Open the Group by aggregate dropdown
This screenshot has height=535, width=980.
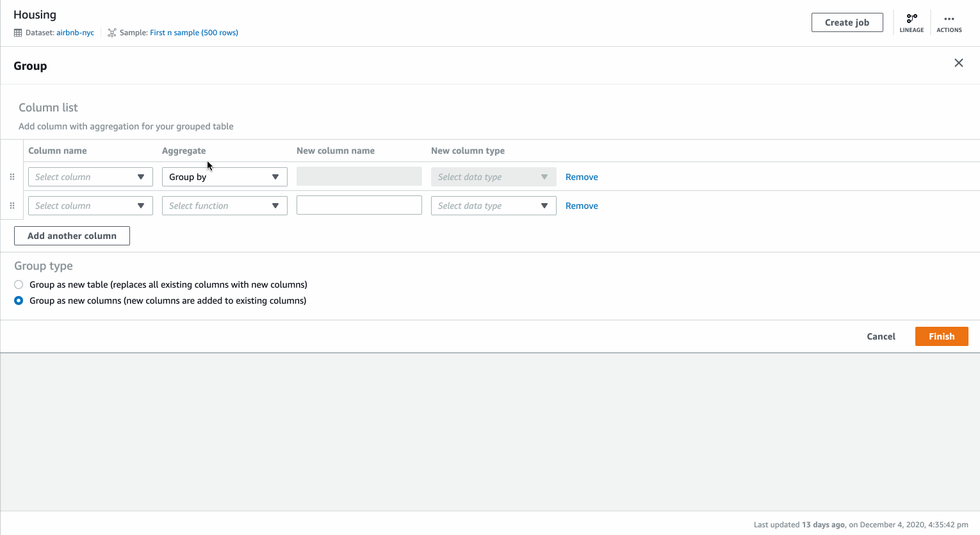click(224, 177)
